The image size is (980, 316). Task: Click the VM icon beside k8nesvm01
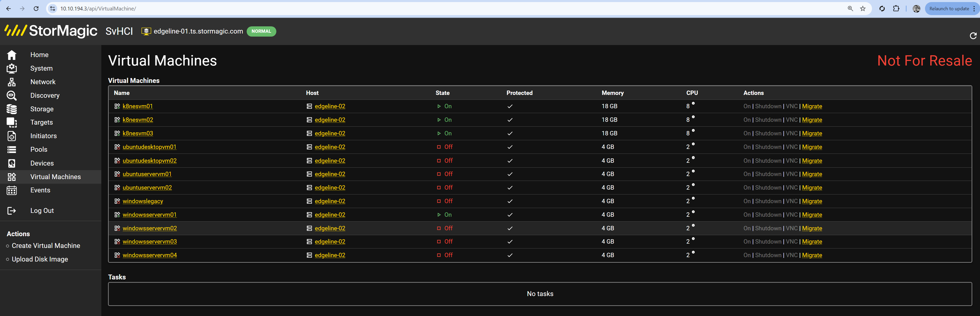click(117, 106)
